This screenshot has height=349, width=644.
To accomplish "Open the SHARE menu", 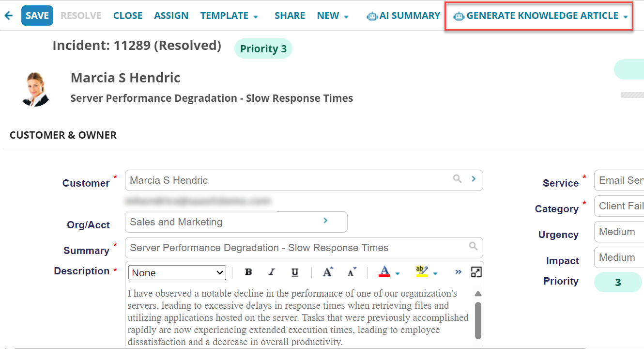I will coord(290,15).
